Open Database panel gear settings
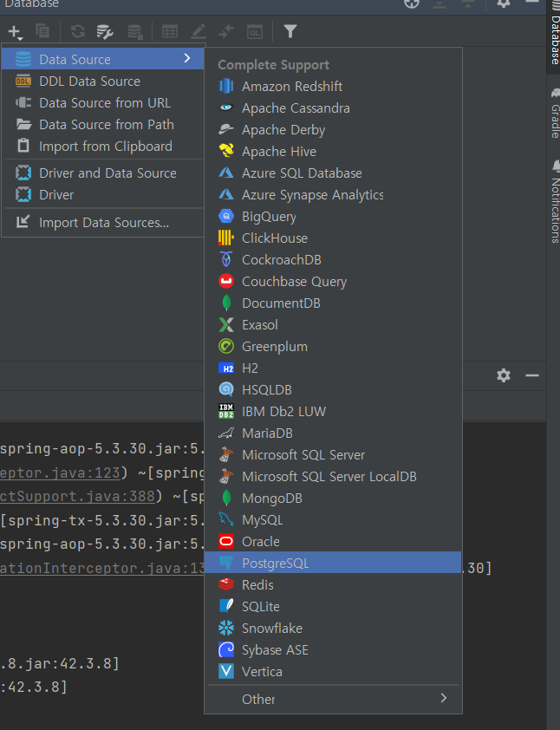 coord(503,3)
